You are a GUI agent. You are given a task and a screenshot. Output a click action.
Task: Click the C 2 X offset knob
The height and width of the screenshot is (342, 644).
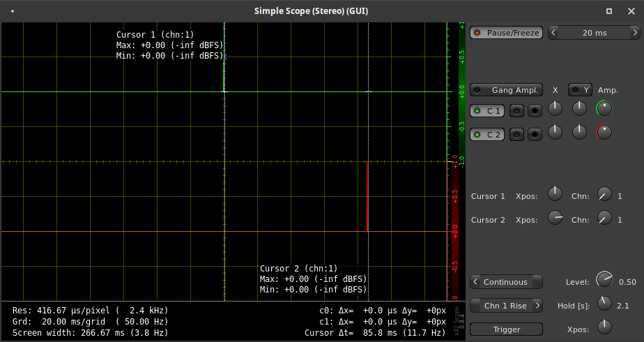point(555,132)
